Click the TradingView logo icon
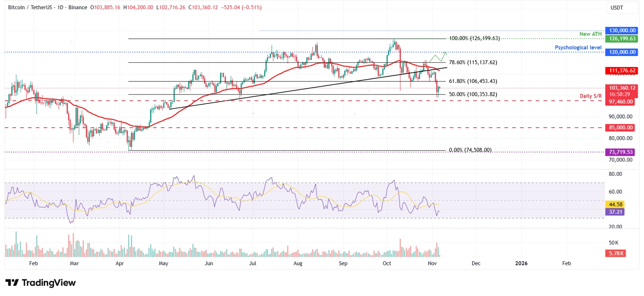 (12, 283)
